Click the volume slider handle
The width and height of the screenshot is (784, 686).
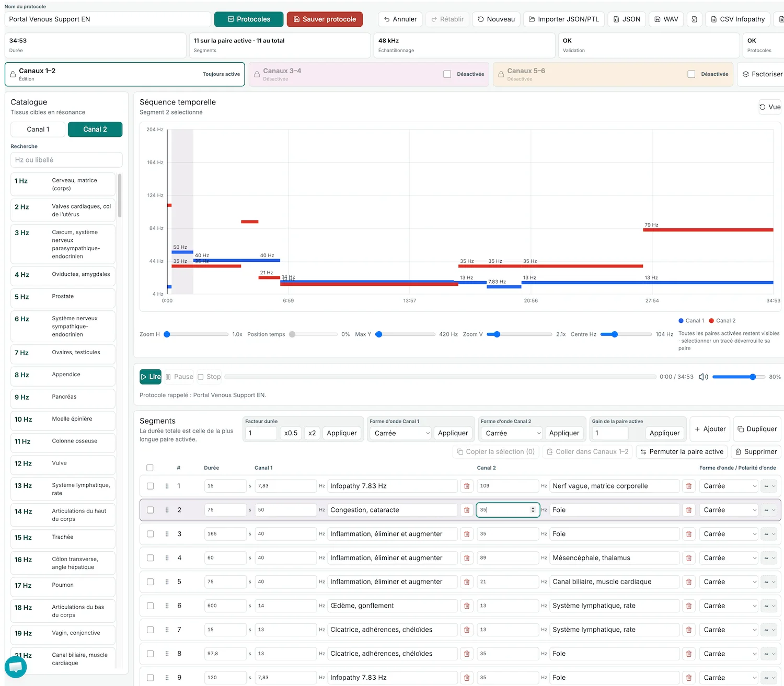(753, 377)
